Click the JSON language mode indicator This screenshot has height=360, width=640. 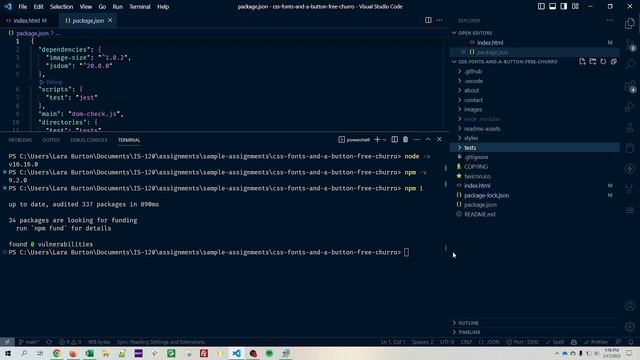coord(488,342)
